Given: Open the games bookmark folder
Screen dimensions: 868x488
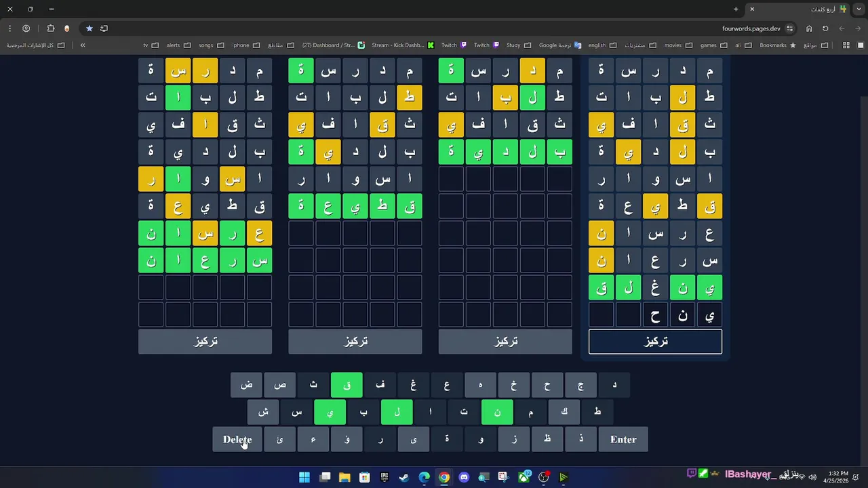Looking at the screenshot, I should (x=713, y=45).
